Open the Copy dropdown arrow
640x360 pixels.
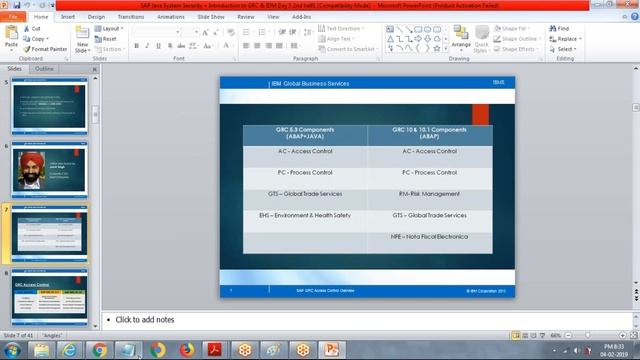pyautogui.click(x=47, y=39)
